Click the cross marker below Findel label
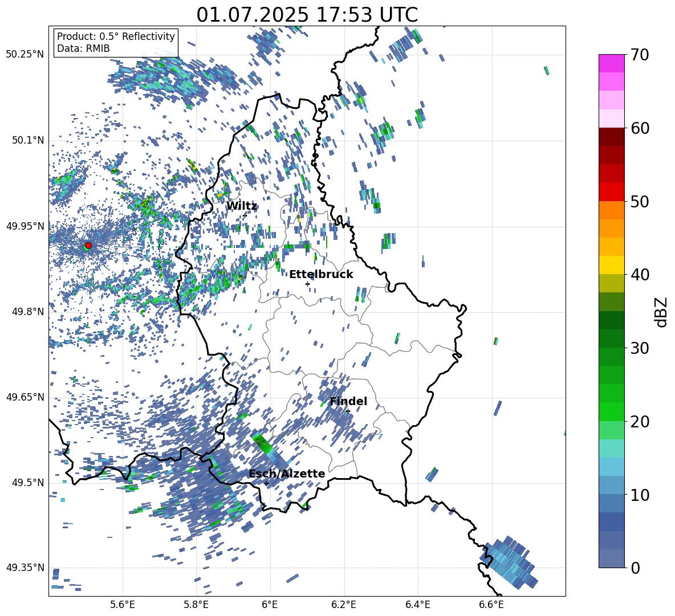This screenshot has width=675, height=616. click(x=348, y=411)
